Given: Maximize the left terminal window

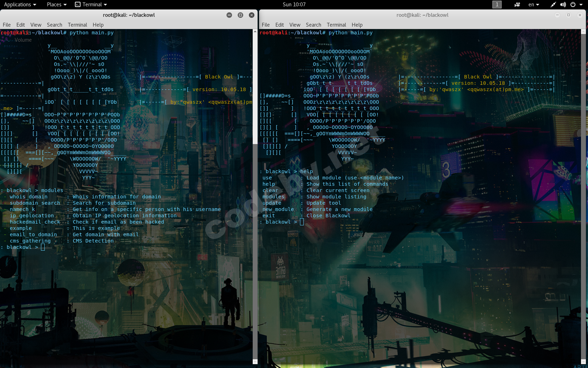Looking at the screenshot, I should coord(240,15).
